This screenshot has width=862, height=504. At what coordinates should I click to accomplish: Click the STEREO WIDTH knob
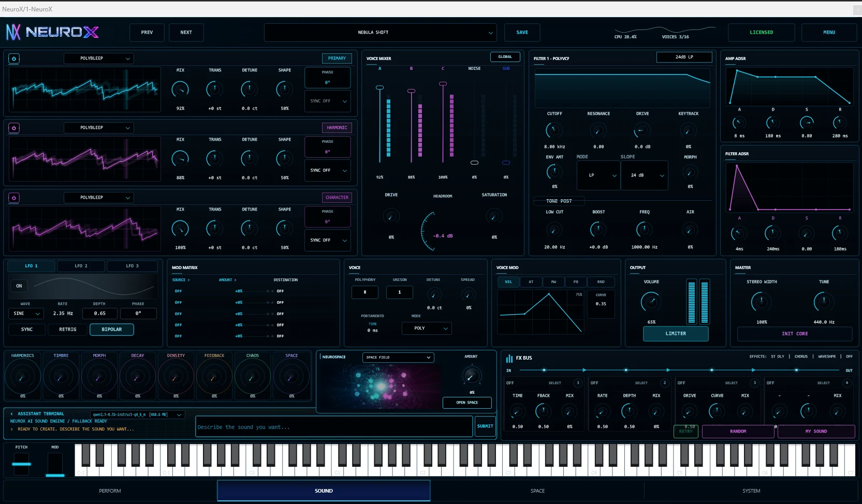[761, 302]
